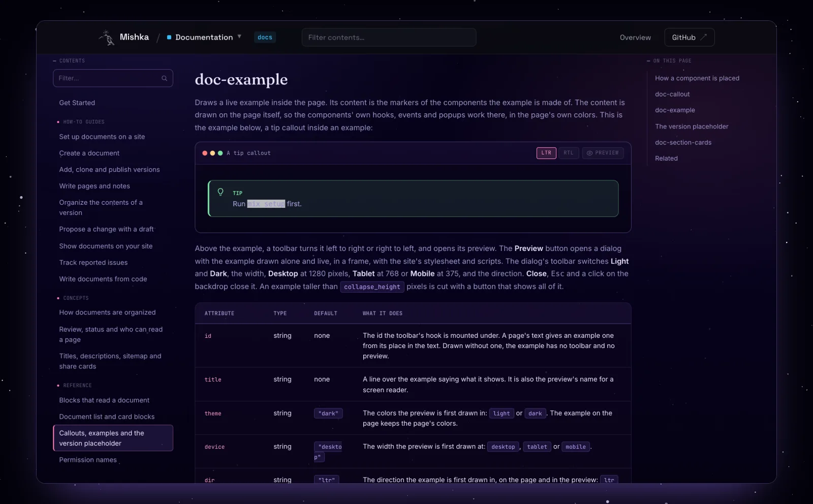Focus the sidebar Filter input
The height and width of the screenshot is (504, 813).
[113, 78]
